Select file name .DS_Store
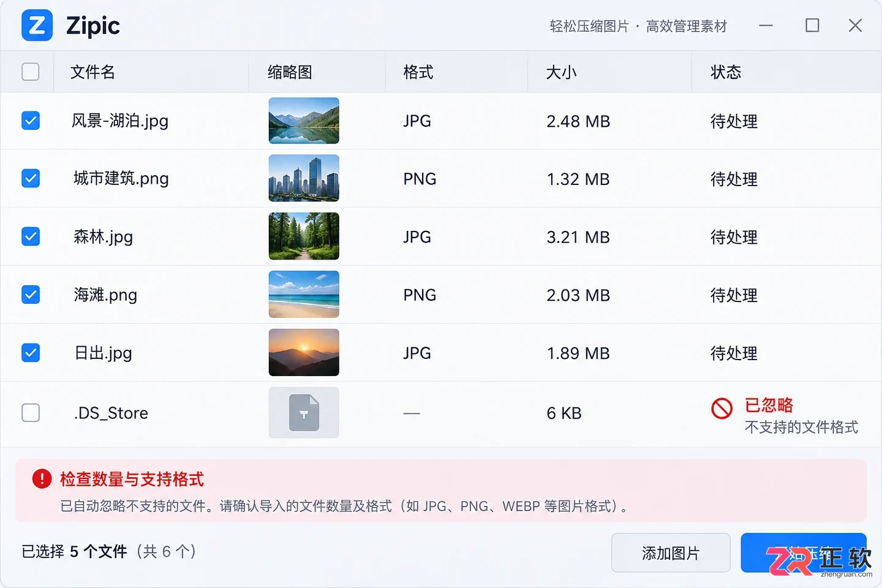 [x=111, y=413]
